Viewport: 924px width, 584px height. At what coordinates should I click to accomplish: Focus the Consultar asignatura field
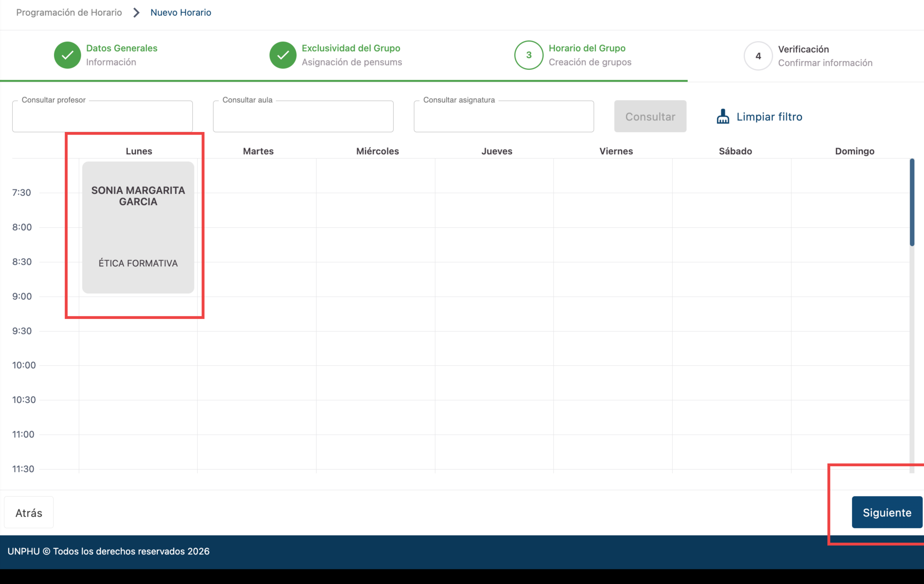(x=504, y=117)
